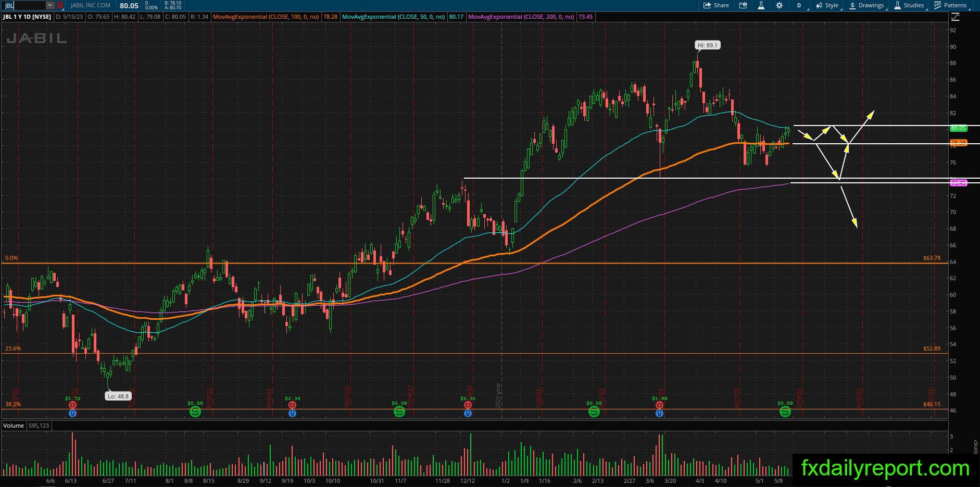Click the red indicator beside the symbol box

(x=60, y=5)
